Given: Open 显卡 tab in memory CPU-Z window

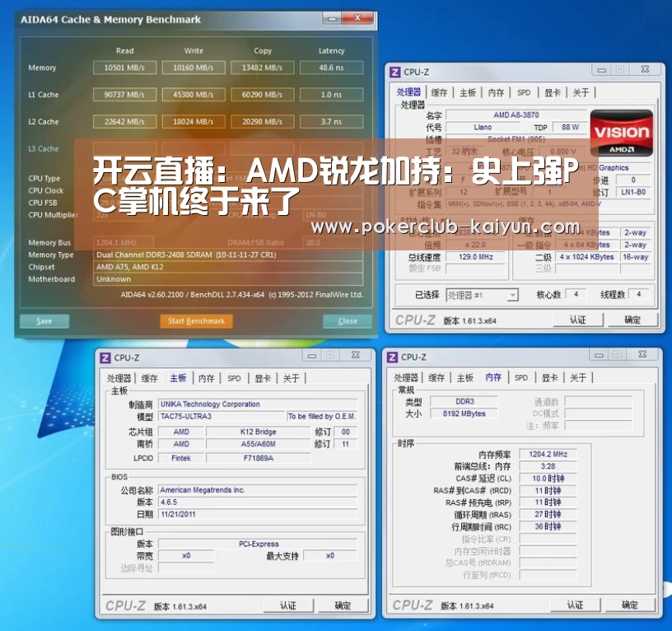Looking at the screenshot, I should (549, 377).
